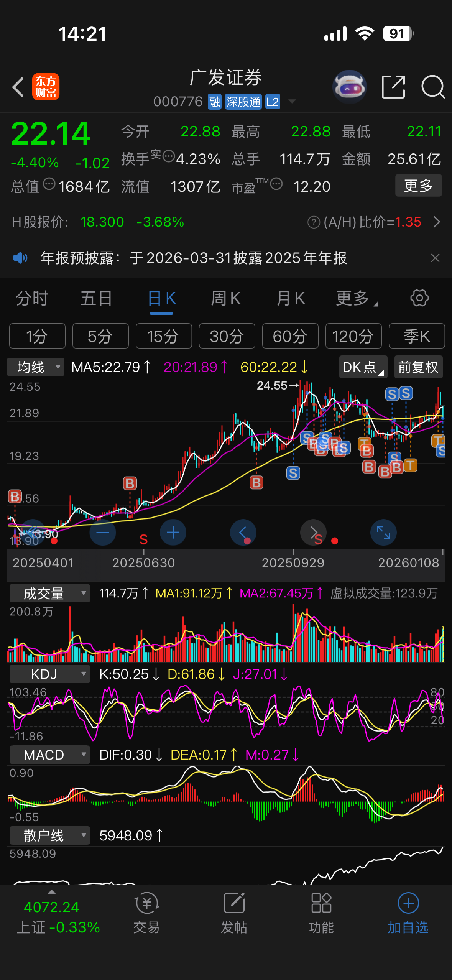Open the 散户线 indicator dropdown
This screenshot has width=452, height=980.
[49, 835]
